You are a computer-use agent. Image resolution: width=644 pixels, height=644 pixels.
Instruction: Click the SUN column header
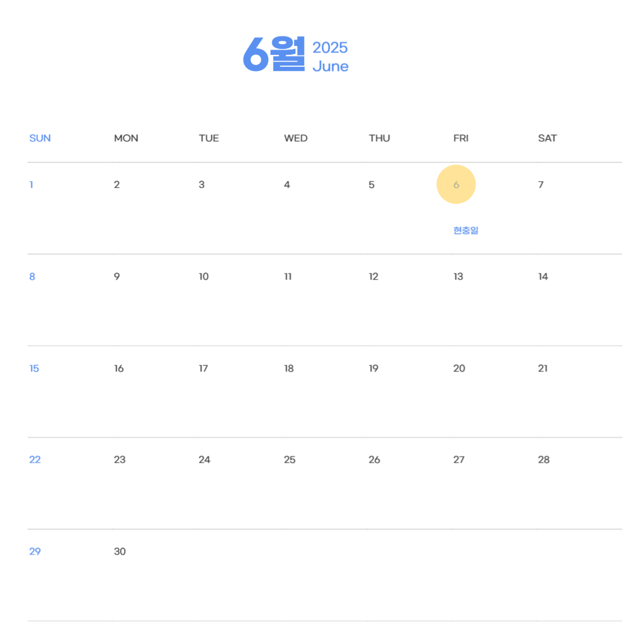coord(40,138)
